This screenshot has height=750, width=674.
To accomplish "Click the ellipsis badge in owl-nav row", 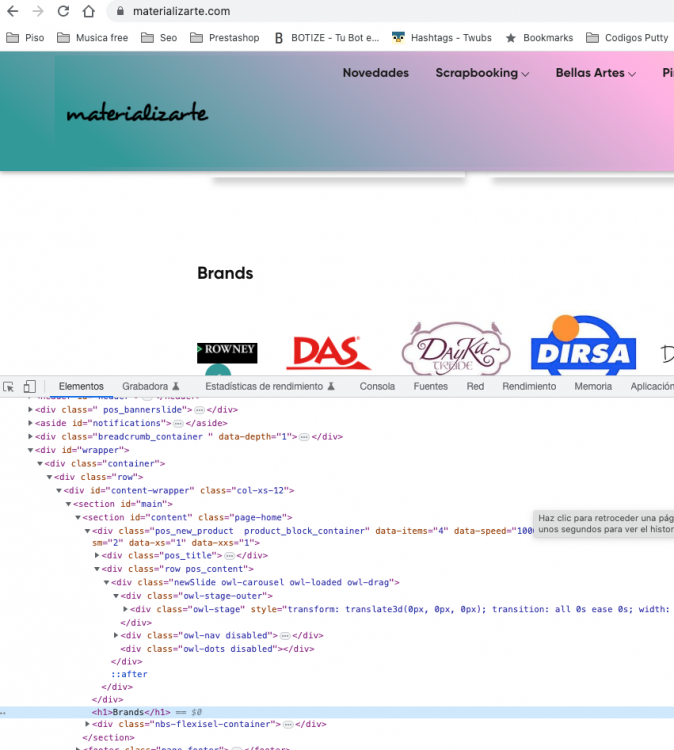I will [x=285, y=636].
